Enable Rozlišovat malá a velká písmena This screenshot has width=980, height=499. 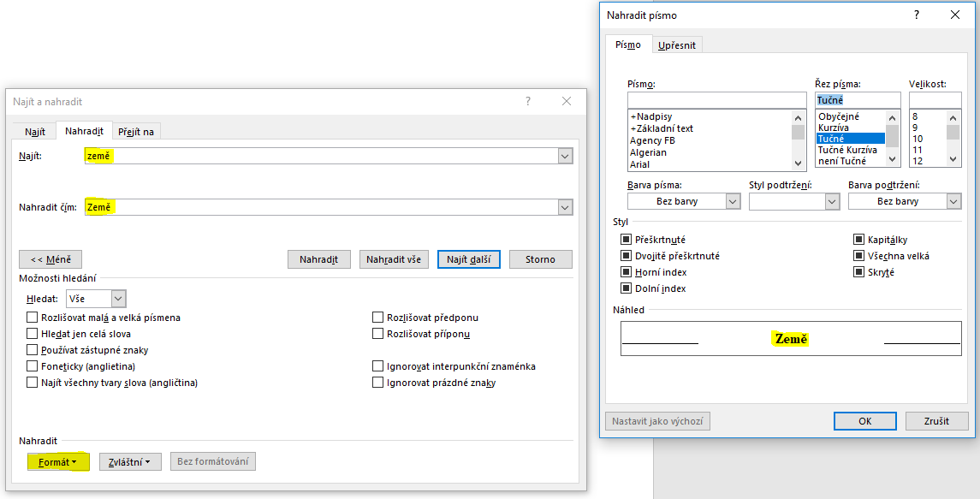[33, 318]
